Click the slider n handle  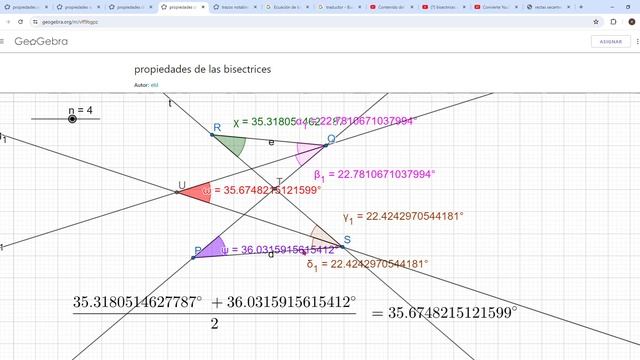[72, 119]
